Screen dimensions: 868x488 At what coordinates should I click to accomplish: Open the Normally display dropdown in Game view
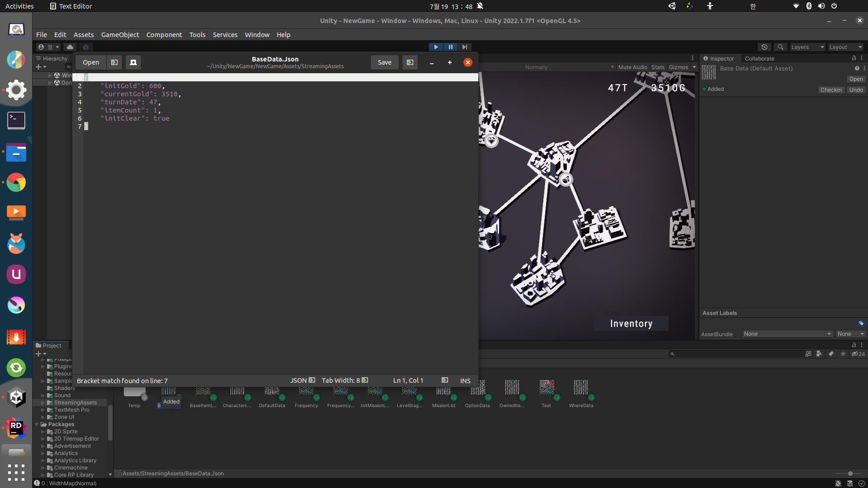569,67
